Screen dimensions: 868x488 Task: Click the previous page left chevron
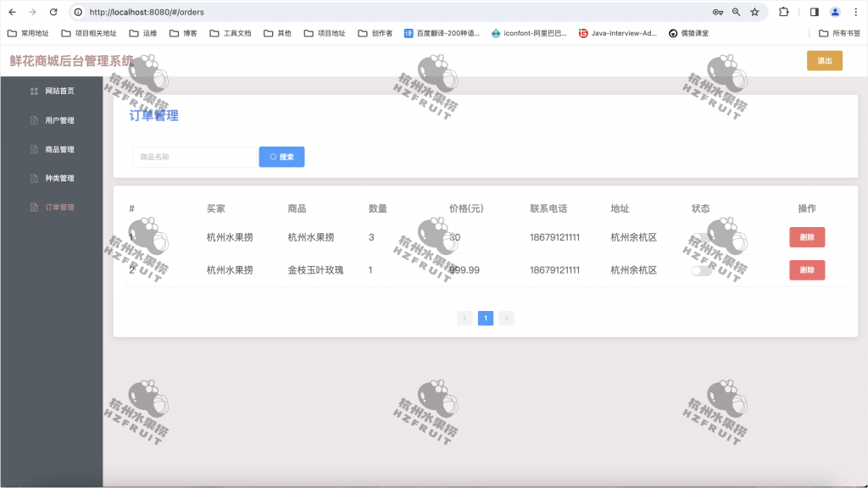(465, 318)
